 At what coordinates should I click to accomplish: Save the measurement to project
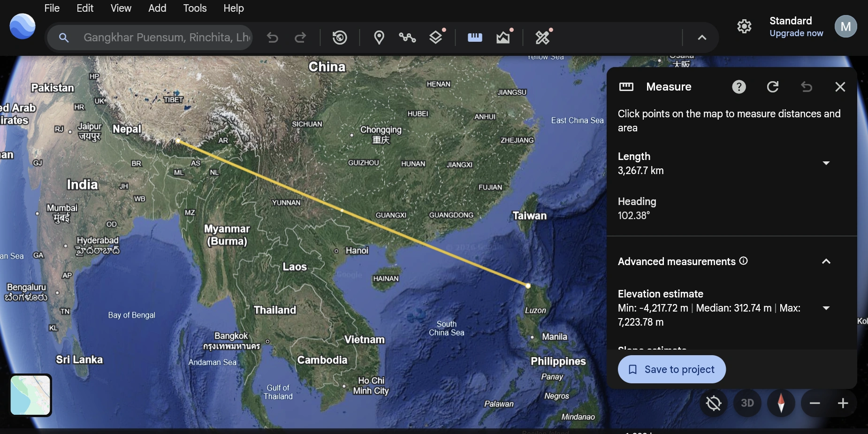coord(672,369)
